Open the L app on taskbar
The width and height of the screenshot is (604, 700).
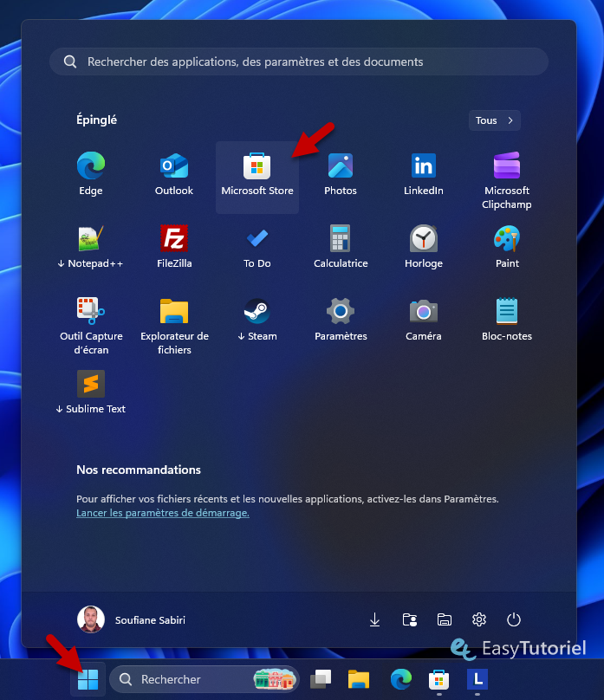point(477,679)
